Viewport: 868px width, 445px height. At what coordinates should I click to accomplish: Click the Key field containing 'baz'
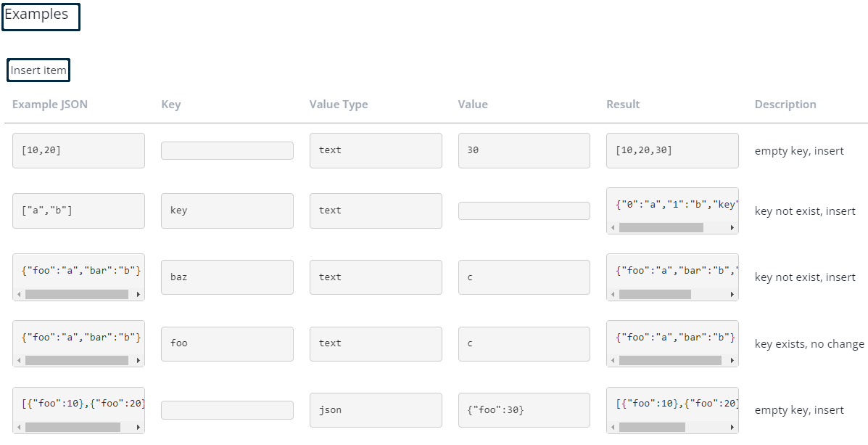coord(227,277)
